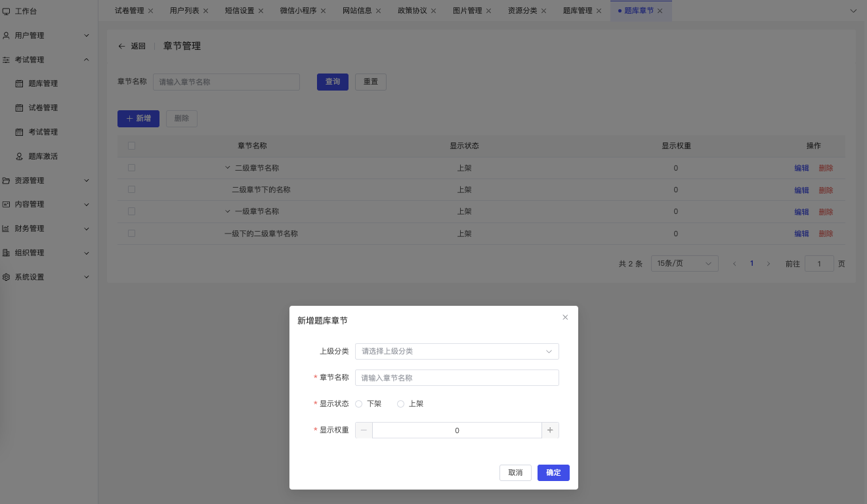The image size is (867, 504).
Task: Open the 上级分类 dropdown in the dialog
Action: click(x=456, y=351)
